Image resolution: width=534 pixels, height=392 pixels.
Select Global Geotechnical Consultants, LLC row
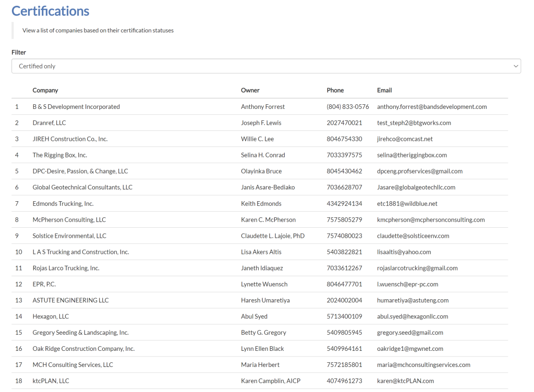click(82, 188)
